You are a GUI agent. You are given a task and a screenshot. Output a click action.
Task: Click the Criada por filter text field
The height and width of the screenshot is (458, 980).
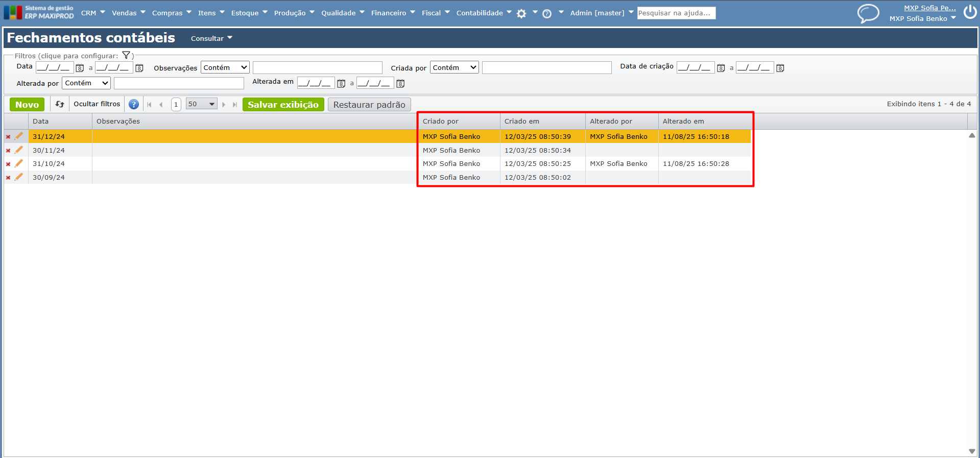click(547, 67)
